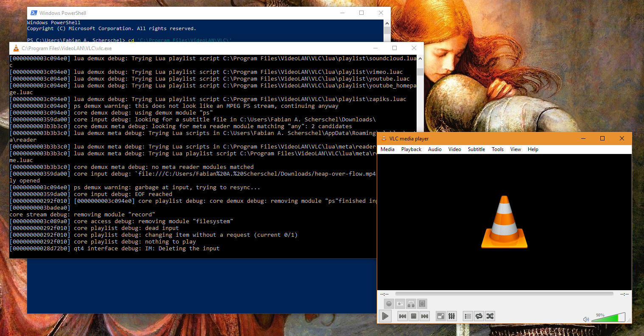The width and height of the screenshot is (644, 336).
Task: Click the 'EOF reached' console line
Action: (91, 194)
